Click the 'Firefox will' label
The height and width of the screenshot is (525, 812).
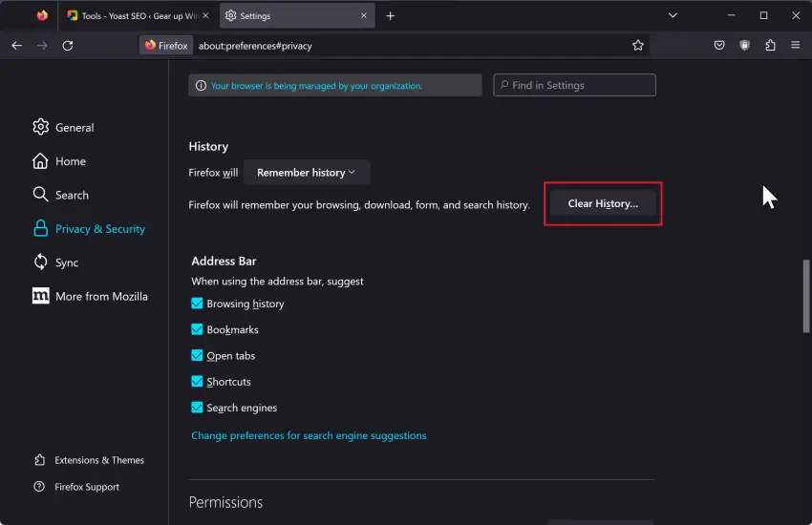pyautogui.click(x=213, y=173)
